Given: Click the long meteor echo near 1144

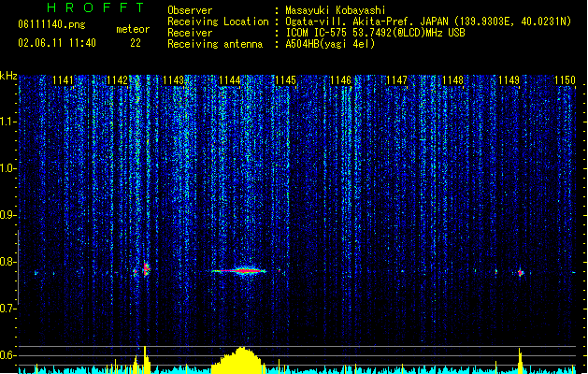Looking at the screenshot, I should 238,270.
